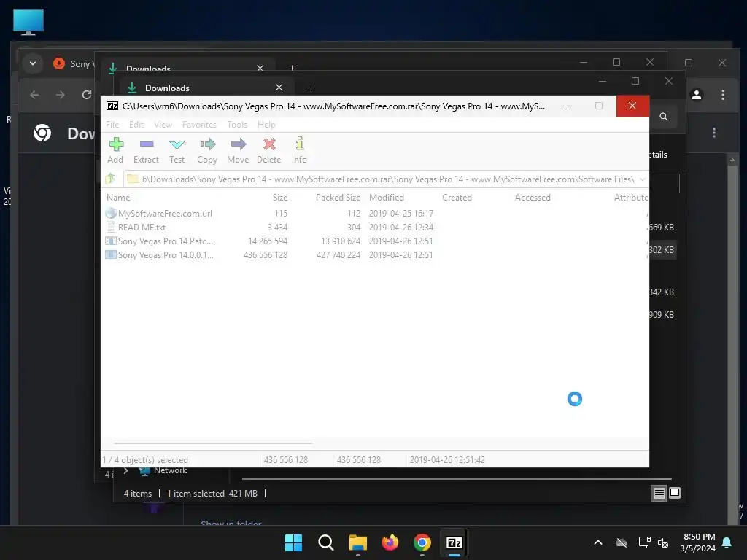
Task: Expand the address path dropdown
Action: [x=642, y=179]
